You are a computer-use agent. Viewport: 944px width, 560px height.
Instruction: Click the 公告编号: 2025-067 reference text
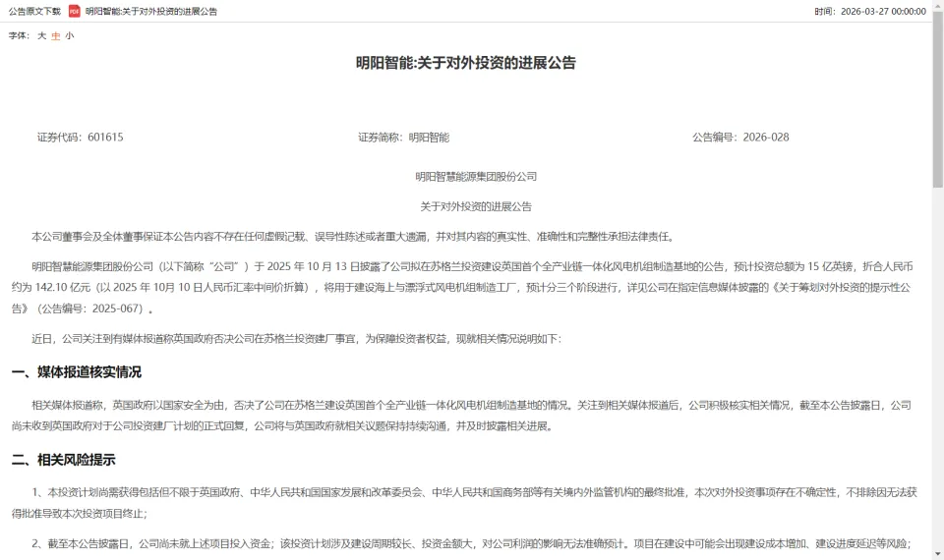[x=90, y=308]
